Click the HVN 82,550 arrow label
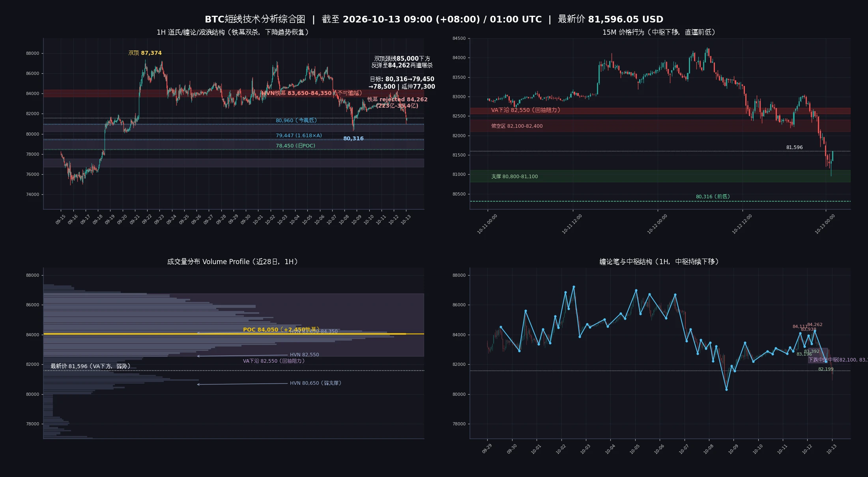The image size is (868, 477). click(x=305, y=355)
